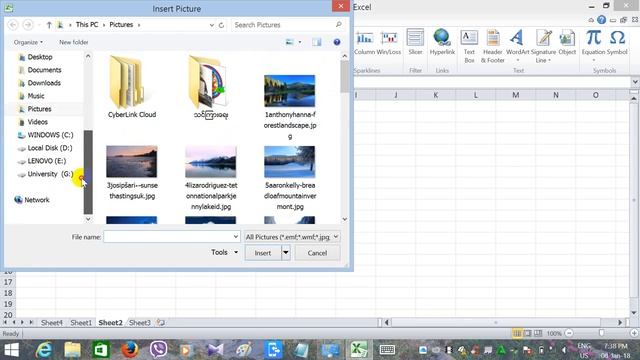
Task: Click the Back arrow in Insert Picture dialog
Action: [13, 25]
